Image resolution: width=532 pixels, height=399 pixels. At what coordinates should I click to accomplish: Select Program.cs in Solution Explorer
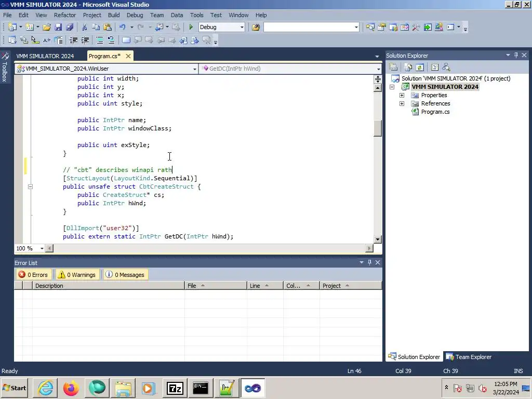click(435, 112)
